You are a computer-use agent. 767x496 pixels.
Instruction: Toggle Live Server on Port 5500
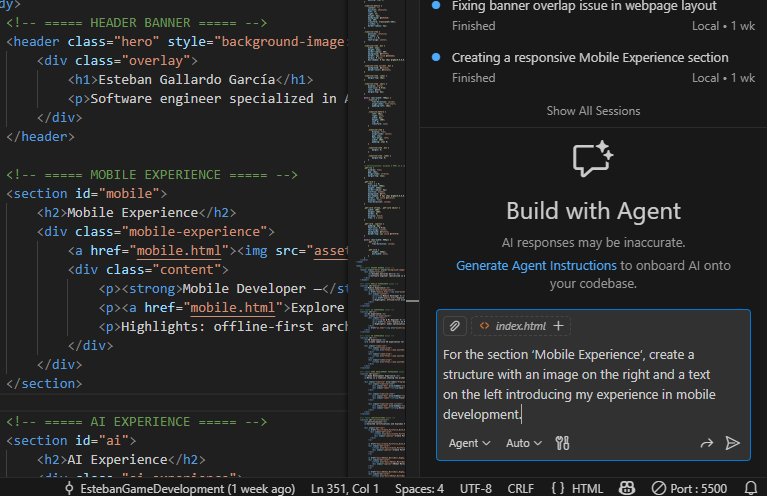coord(691,488)
